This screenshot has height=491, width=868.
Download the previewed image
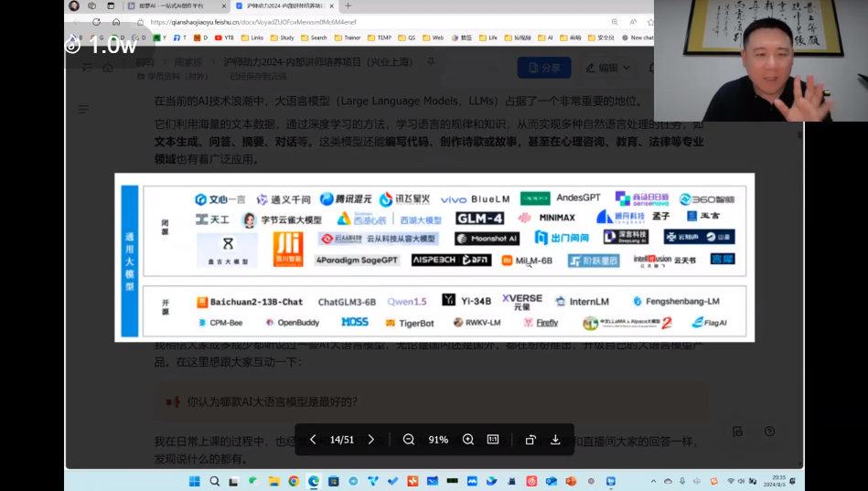(555, 440)
